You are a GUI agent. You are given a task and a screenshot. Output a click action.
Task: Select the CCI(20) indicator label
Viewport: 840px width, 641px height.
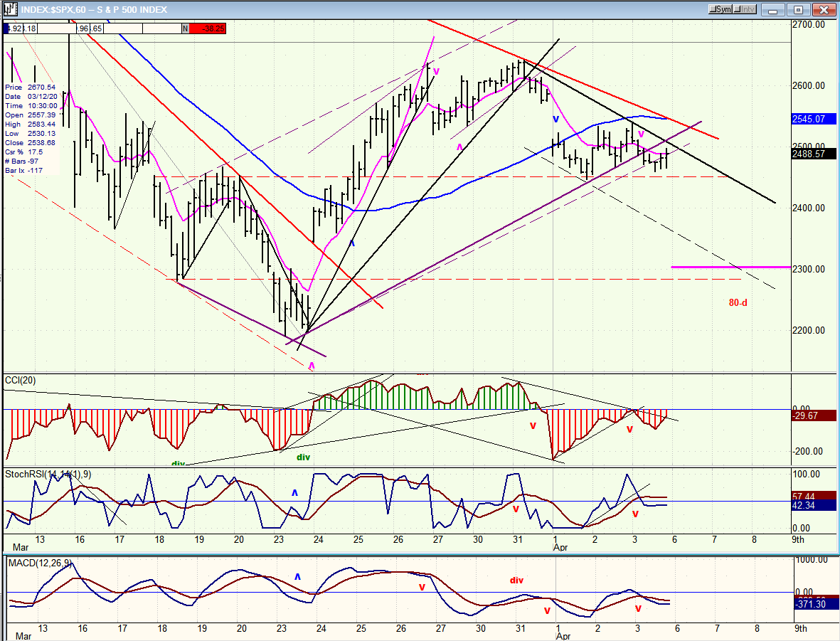click(21, 381)
